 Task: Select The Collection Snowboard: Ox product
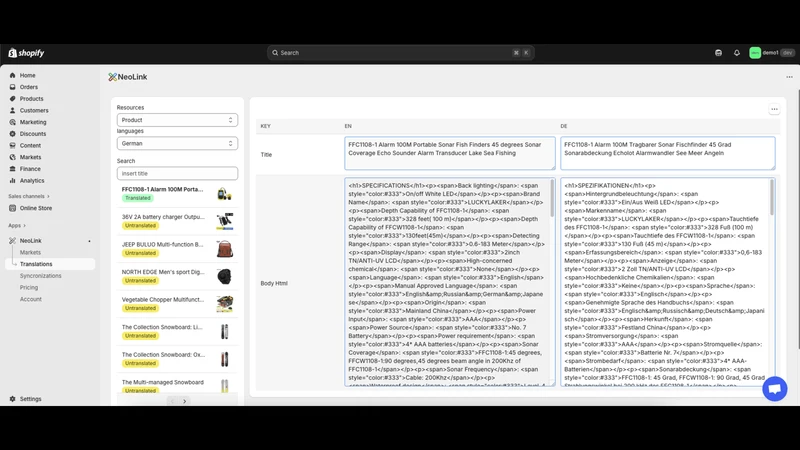[177, 359]
